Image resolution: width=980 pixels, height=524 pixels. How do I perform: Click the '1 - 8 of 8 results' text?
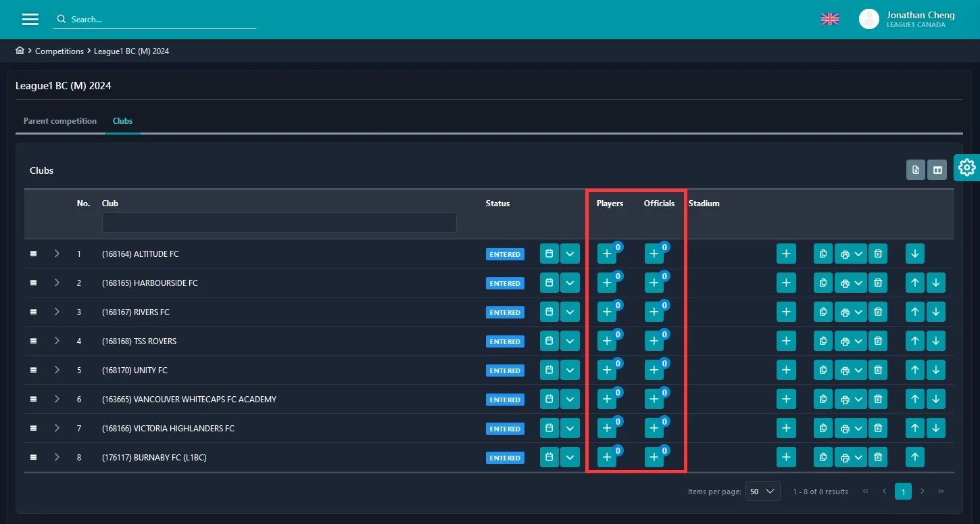[x=820, y=492]
